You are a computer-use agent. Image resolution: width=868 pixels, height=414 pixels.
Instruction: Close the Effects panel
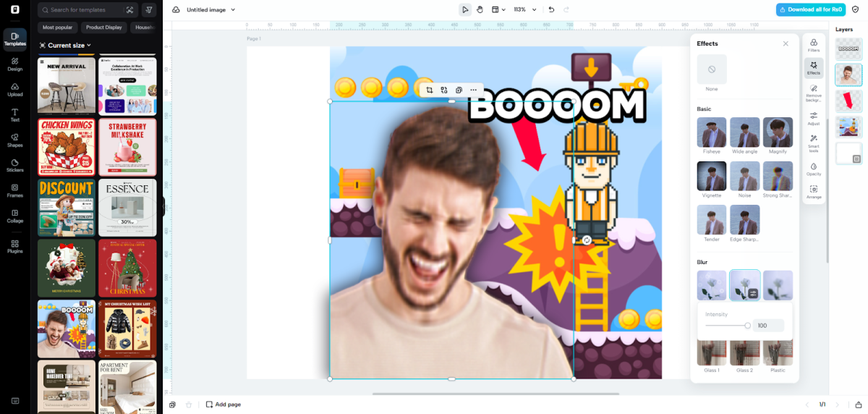[x=786, y=43]
